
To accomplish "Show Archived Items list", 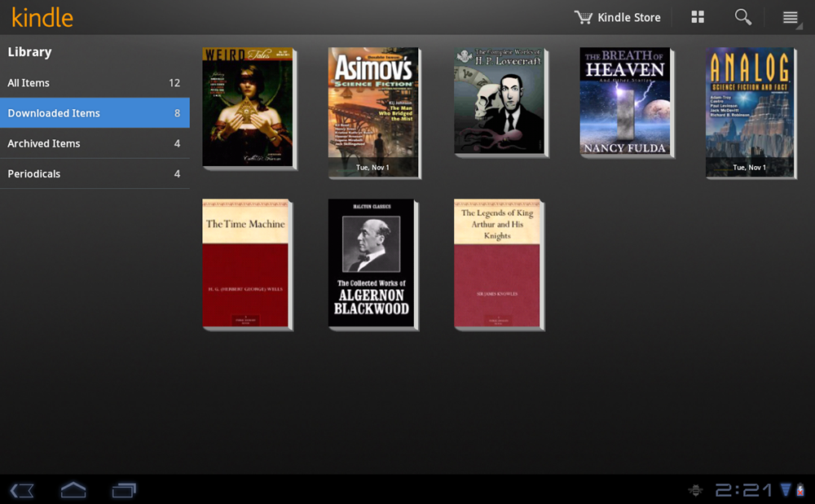I will [94, 143].
